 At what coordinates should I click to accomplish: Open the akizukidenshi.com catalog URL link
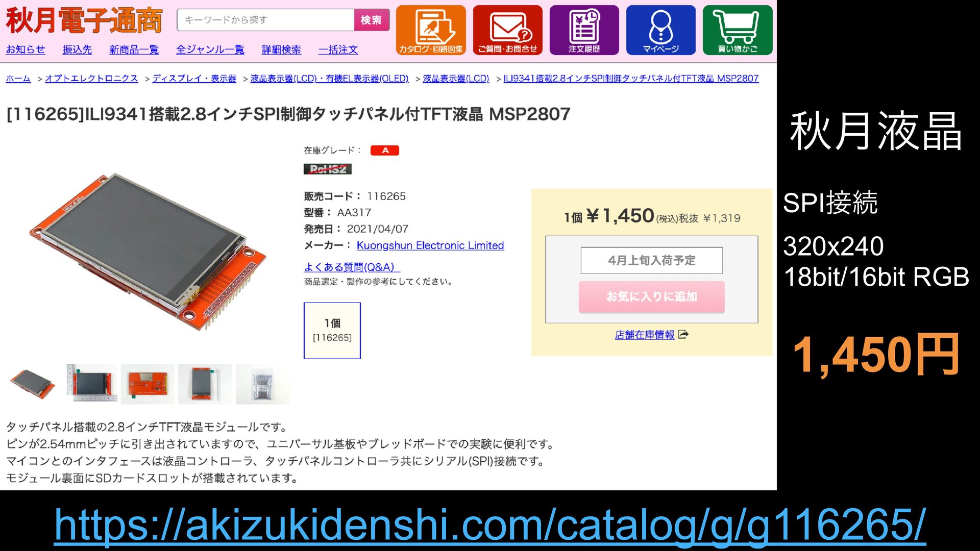pos(490,524)
